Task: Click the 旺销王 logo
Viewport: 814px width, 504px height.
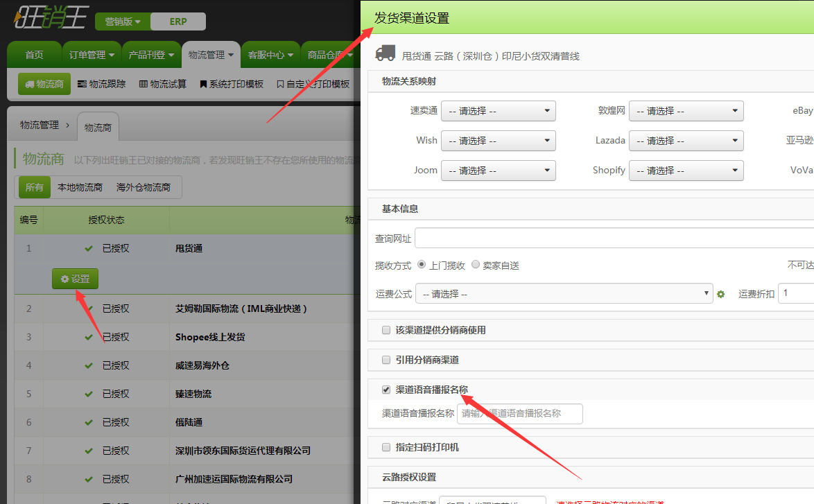Action: point(51,17)
